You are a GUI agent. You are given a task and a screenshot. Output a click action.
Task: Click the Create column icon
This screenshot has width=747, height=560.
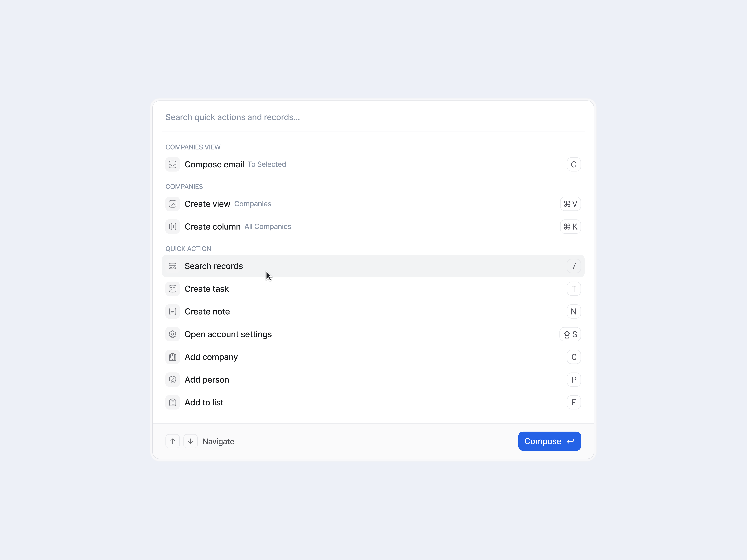[x=173, y=226]
